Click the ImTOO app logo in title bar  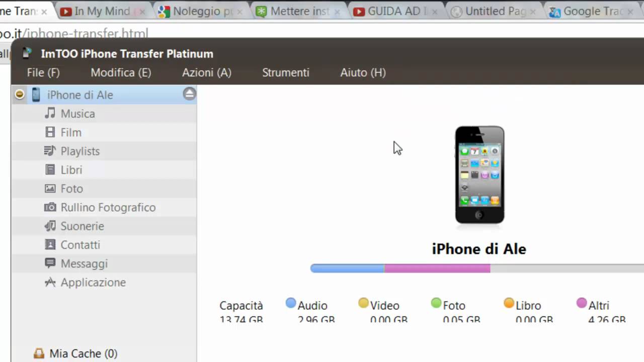[27, 53]
